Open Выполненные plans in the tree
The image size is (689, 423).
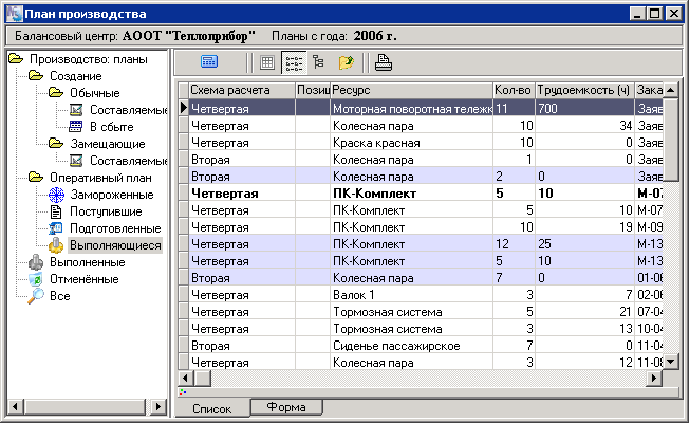[x=88, y=262]
